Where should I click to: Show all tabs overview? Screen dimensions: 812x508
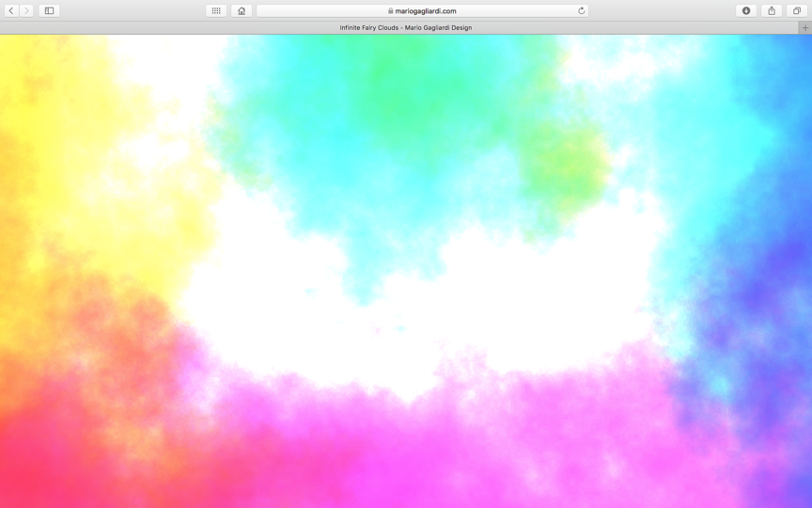[x=797, y=11]
